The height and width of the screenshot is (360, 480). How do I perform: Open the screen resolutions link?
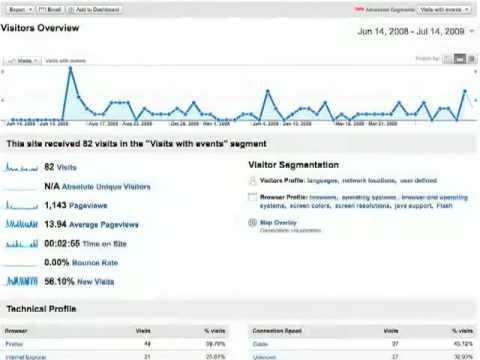click(x=362, y=206)
